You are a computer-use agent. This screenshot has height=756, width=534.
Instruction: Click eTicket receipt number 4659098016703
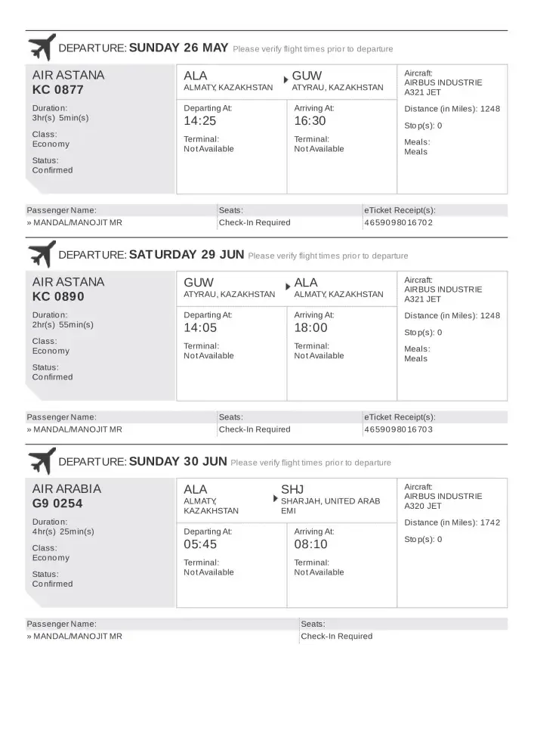point(398,429)
